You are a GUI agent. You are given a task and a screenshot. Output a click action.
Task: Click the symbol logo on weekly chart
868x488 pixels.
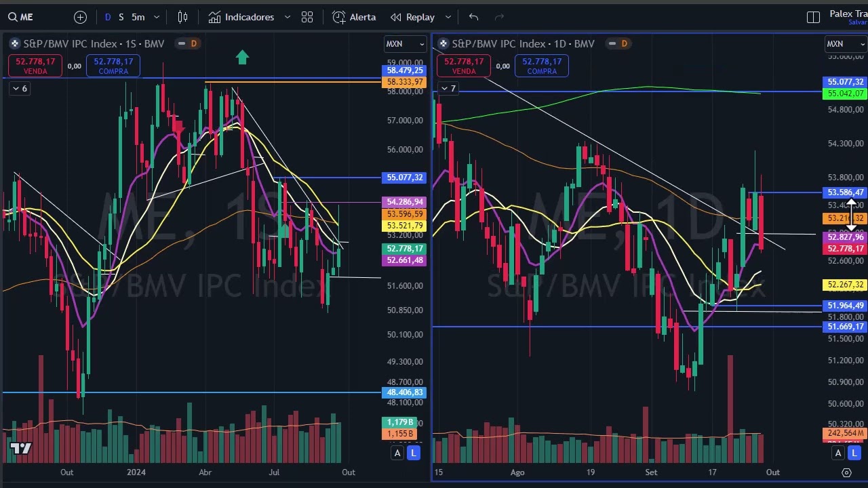(x=14, y=43)
